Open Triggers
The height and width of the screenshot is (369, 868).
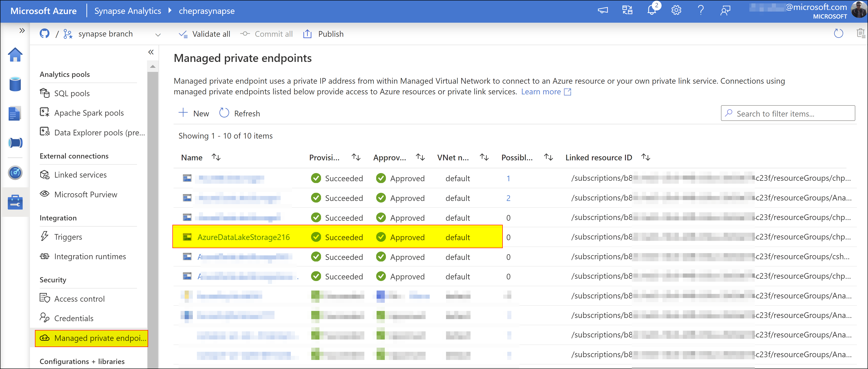(61, 237)
